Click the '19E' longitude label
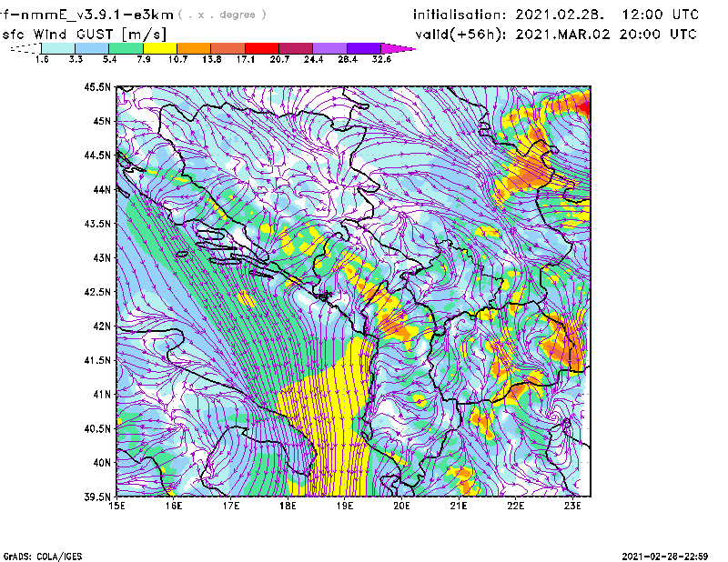 345,506
